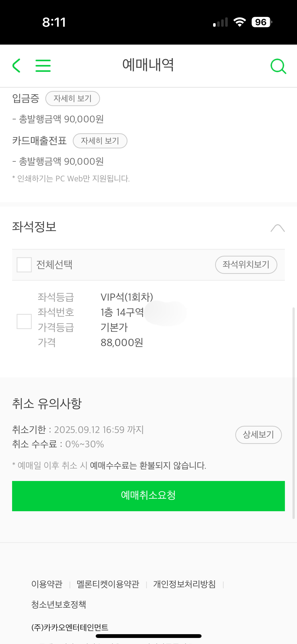The height and width of the screenshot is (644, 297).
Task: Tap the 좌석위치보기 button
Action: (x=246, y=265)
